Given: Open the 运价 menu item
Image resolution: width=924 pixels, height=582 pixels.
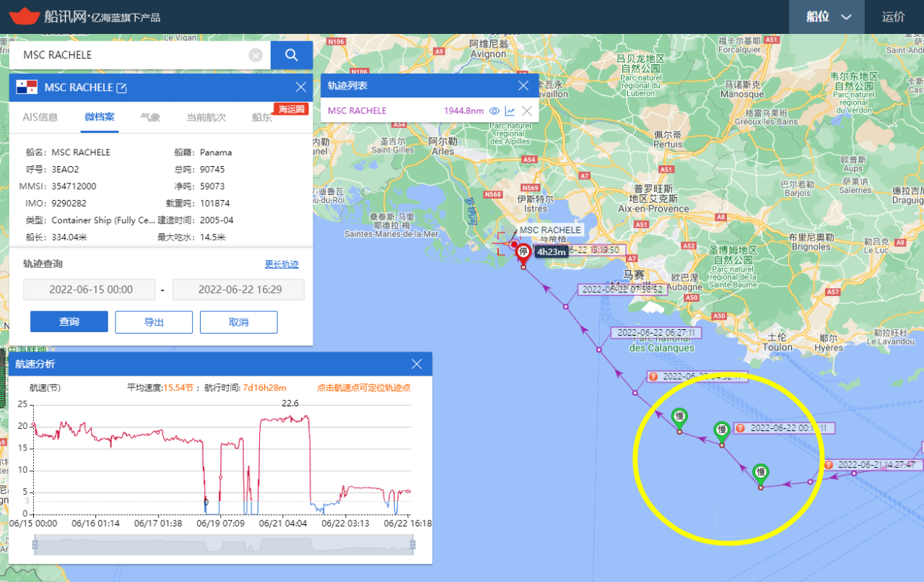Looking at the screenshot, I should (x=893, y=17).
